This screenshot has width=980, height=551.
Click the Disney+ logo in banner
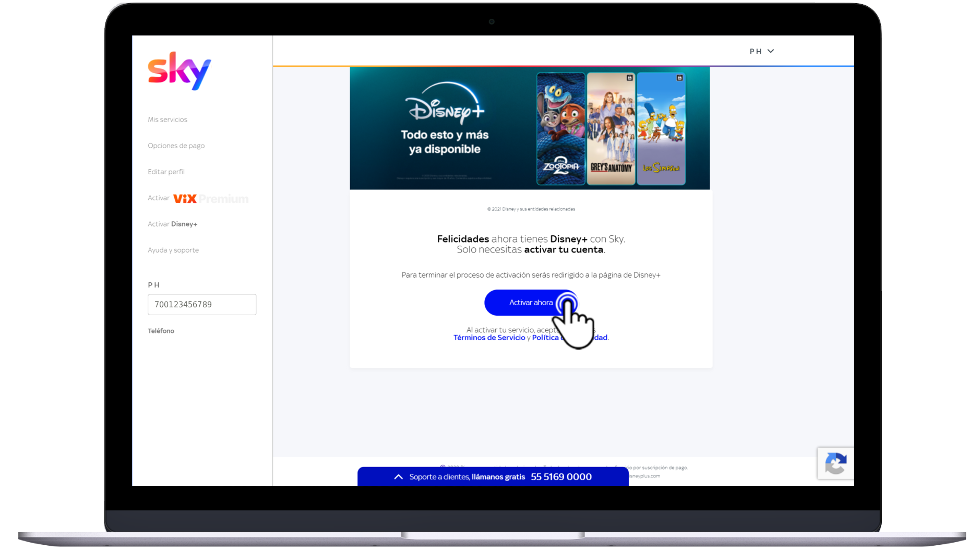pyautogui.click(x=445, y=103)
